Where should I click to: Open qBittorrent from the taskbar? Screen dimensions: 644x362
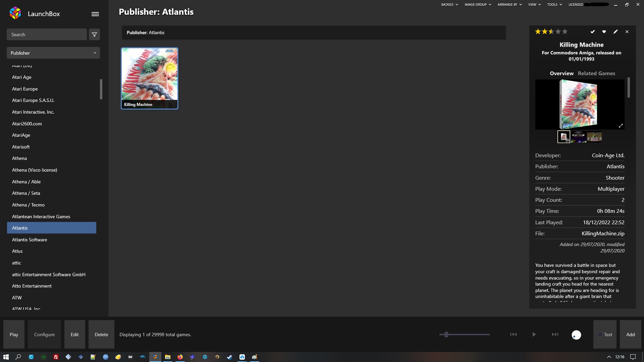coord(106,357)
